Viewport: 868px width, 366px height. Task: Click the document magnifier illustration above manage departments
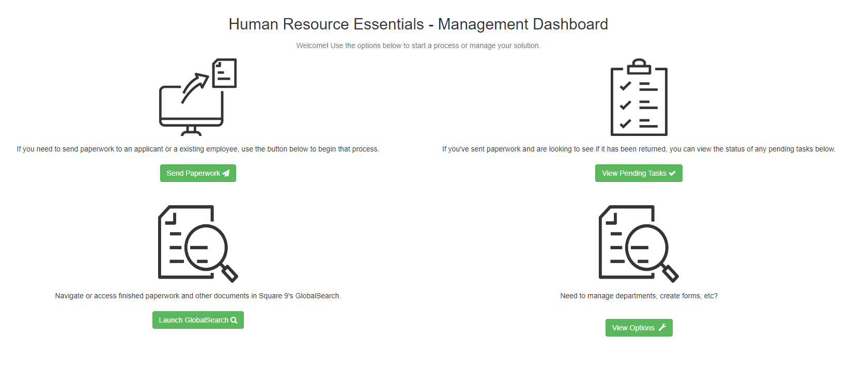639,243
